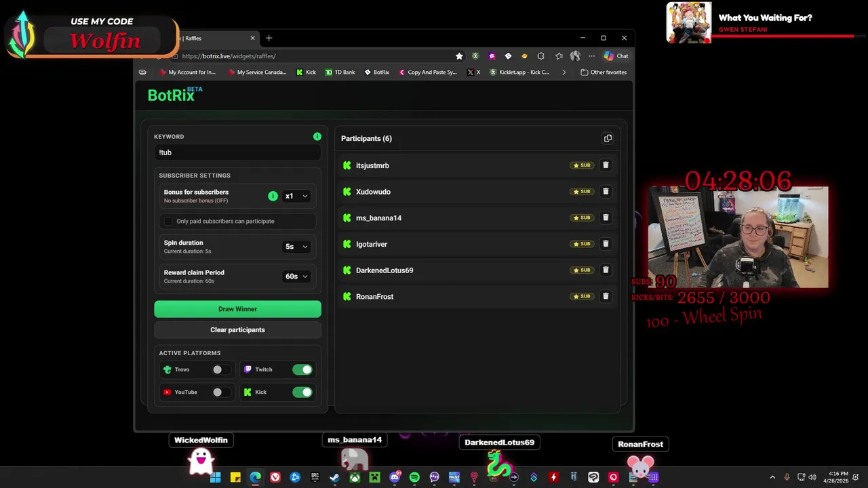Open browser Settings and more menu
Viewport: 868px width, 488px height.
pos(591,56)
